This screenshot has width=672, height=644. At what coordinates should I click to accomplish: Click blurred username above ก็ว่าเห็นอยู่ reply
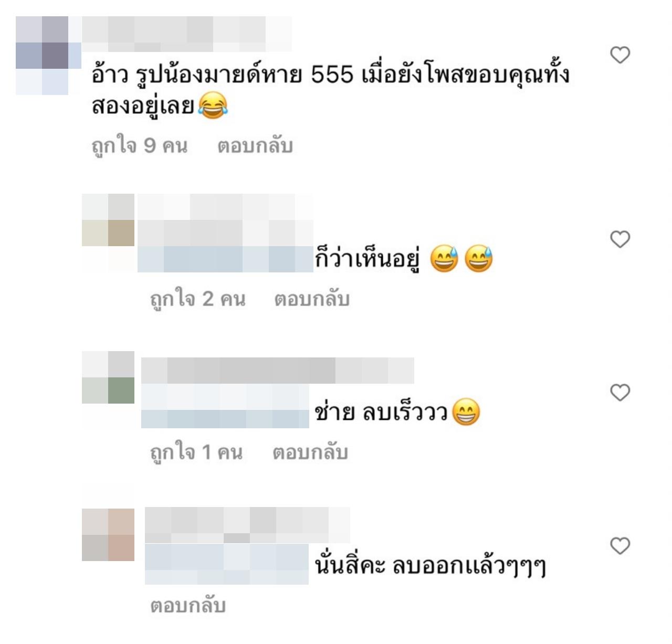point(225,220)
